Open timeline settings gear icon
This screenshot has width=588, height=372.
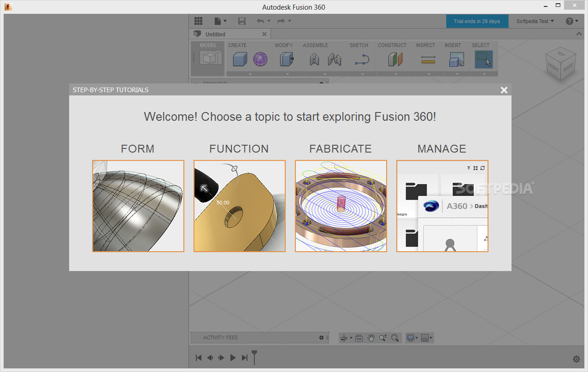point(576,359)
